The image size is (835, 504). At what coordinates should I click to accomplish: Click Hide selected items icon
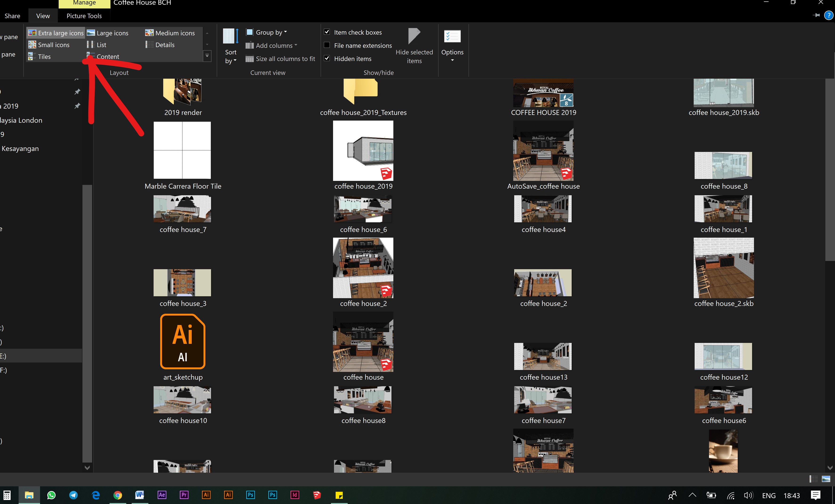[414, 36]
